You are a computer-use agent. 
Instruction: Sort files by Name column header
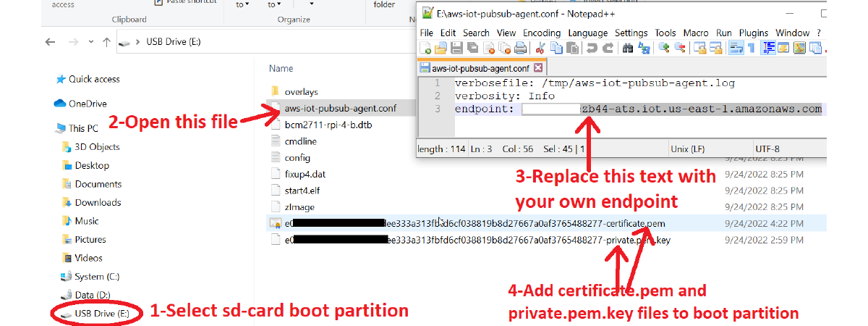coord(281,69)
